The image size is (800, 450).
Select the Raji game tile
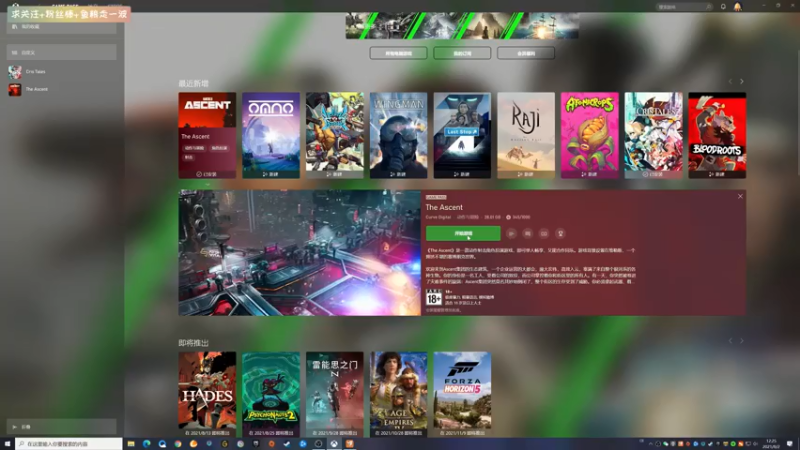click(526, 135)
